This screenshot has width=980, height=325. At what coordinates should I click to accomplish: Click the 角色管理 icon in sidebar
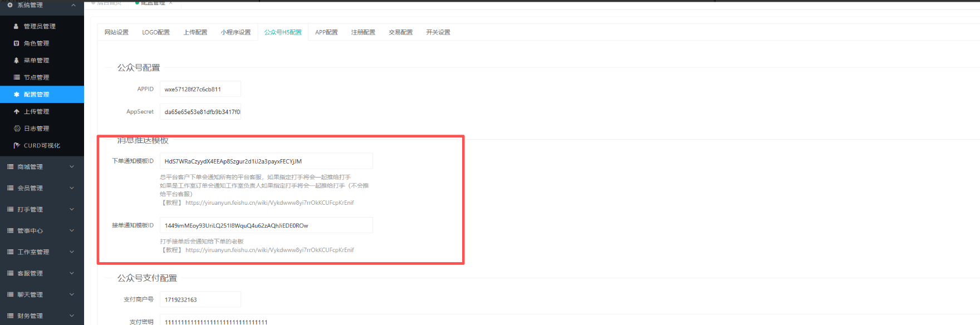[x=16, y=43]
